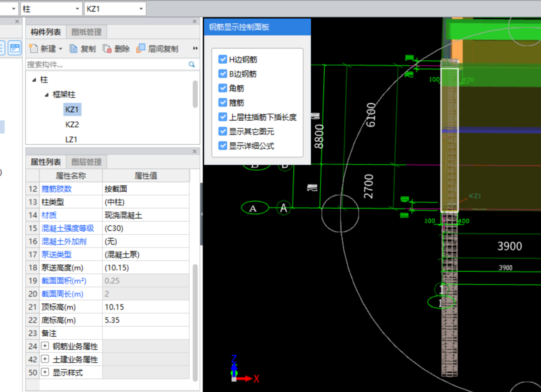This screenshot has height=392, width=541.
Task: Click the 底标高 value 5.35
Action: [x=146, y=320]
